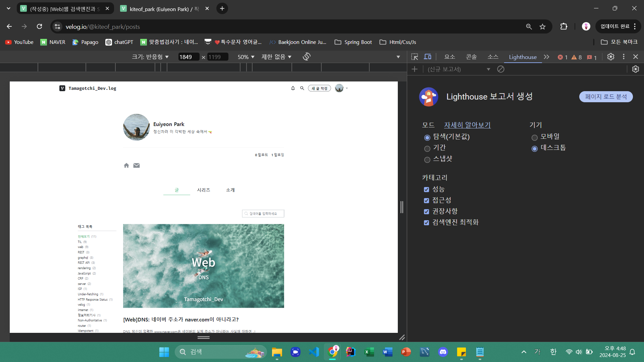Open DevTools settings gear icon
This screenshot has width=644, height=362.
[x=611, y=57]
